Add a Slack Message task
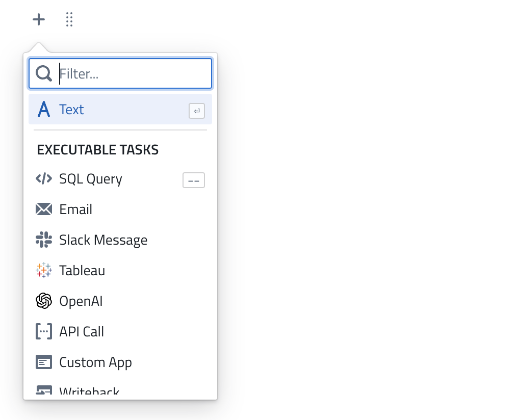Image resolution: width=519 pixels, height=420 pixels. [x=103, y=240]
